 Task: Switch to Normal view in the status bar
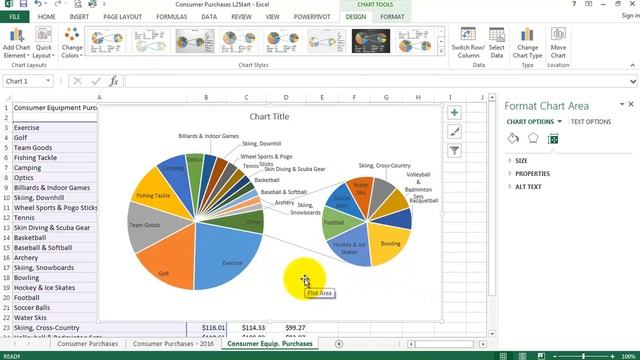(503, 356)
